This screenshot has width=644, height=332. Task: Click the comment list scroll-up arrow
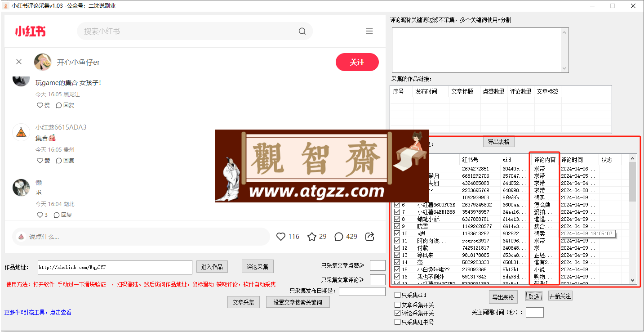633,158
